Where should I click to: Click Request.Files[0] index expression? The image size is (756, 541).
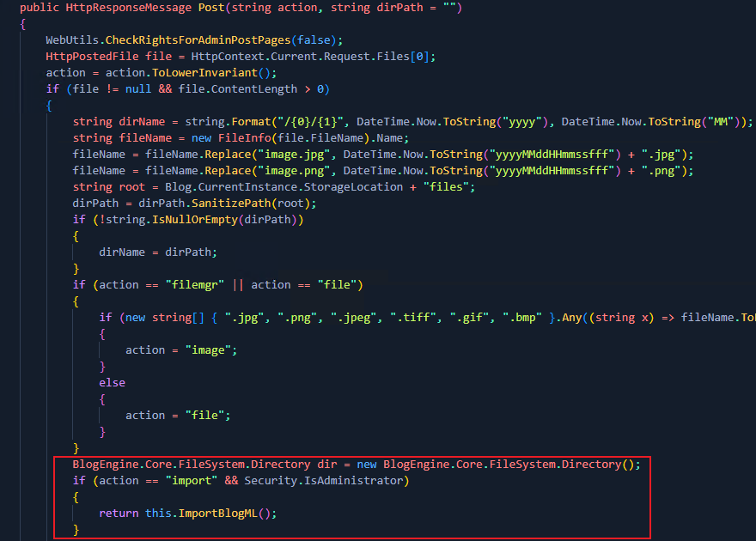(376, 57)
